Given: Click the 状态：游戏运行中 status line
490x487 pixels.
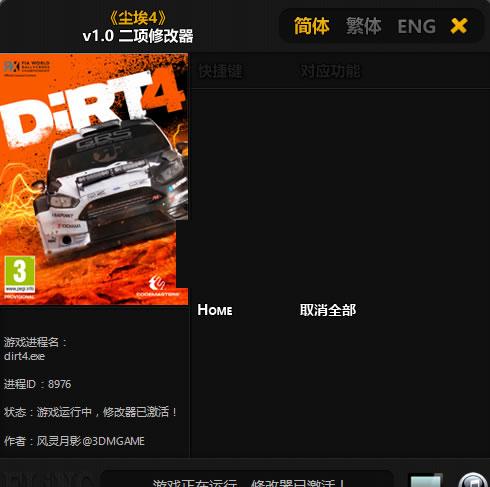Looking at the screenshot, I should click(x=90, y=412).
